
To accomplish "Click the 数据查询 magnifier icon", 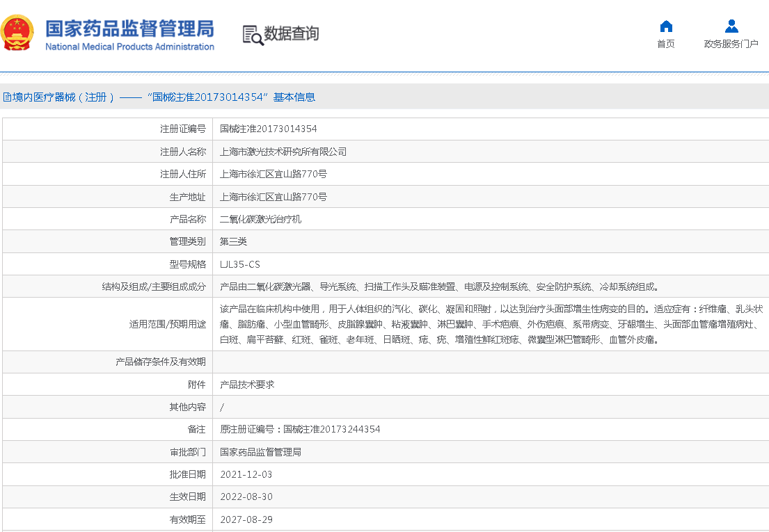I will point(253,34).
